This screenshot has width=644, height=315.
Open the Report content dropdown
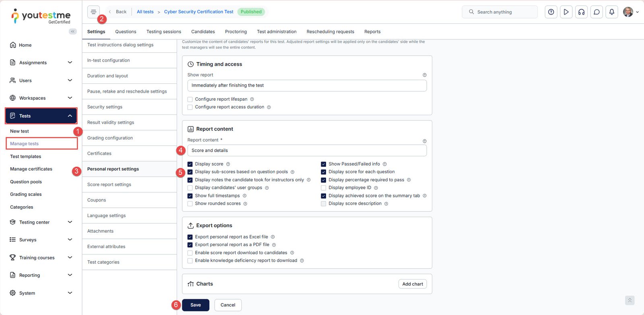307,150
